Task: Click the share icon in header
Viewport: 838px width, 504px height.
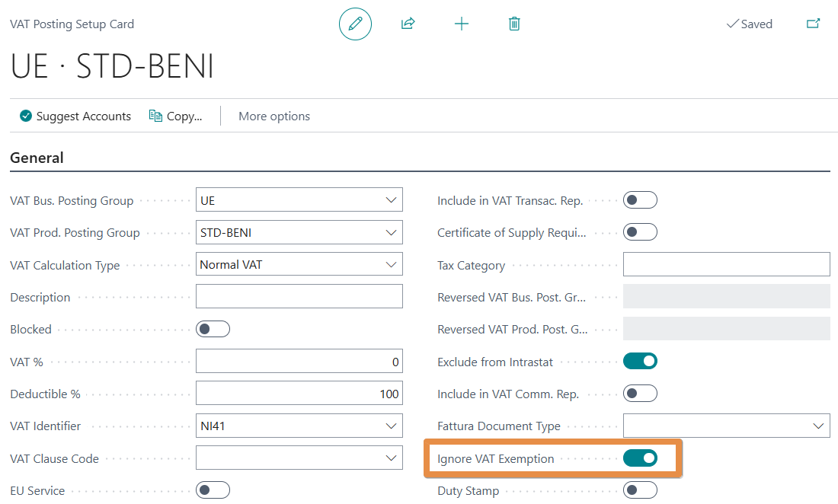Action: point(408,24)
